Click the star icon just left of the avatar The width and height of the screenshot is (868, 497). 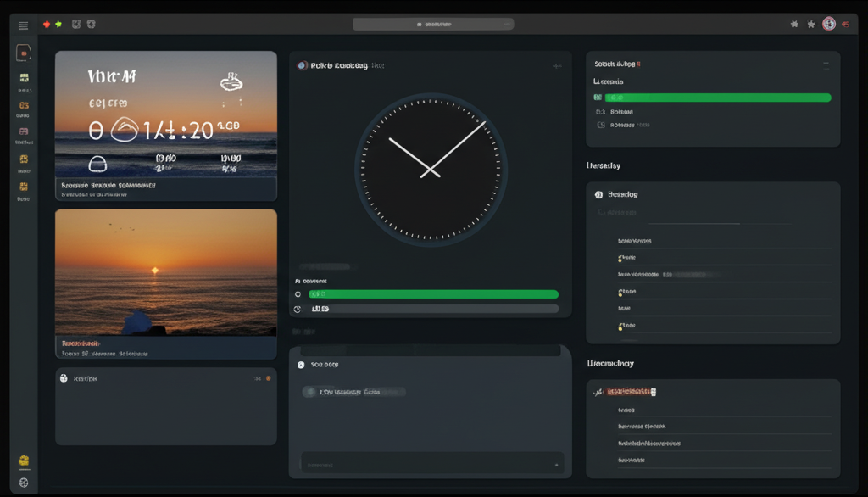pyautogui.click(x=811, y=25)
